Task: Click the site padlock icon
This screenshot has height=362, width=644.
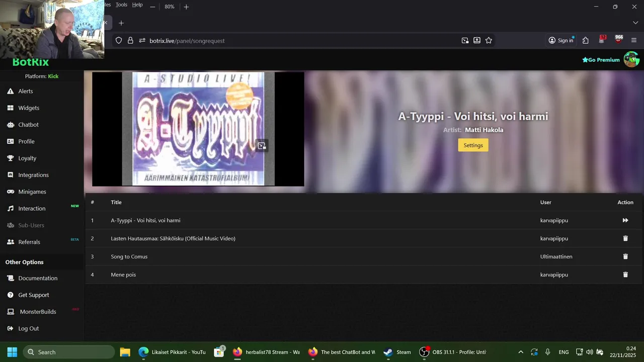Action: [x=130, y=41]
